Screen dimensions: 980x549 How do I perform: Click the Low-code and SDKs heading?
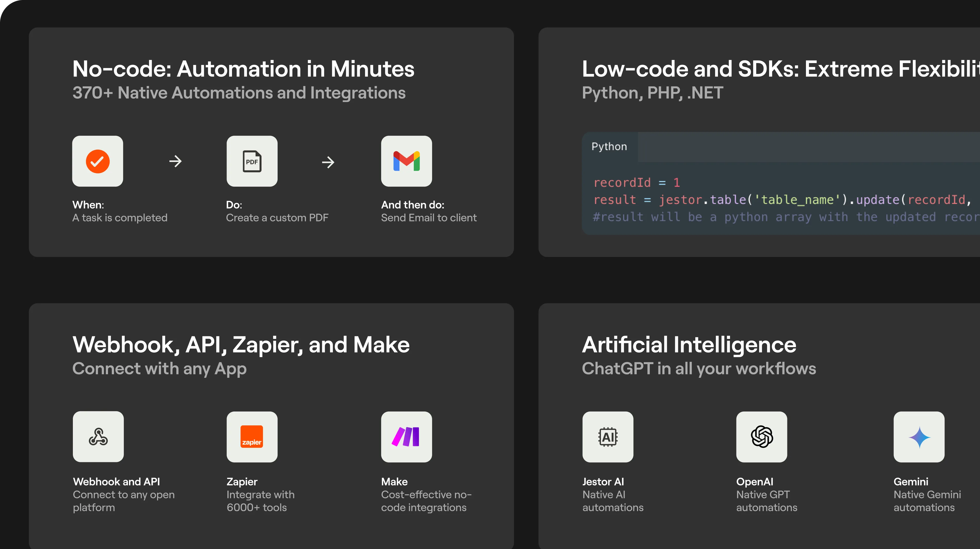[780, 69]
